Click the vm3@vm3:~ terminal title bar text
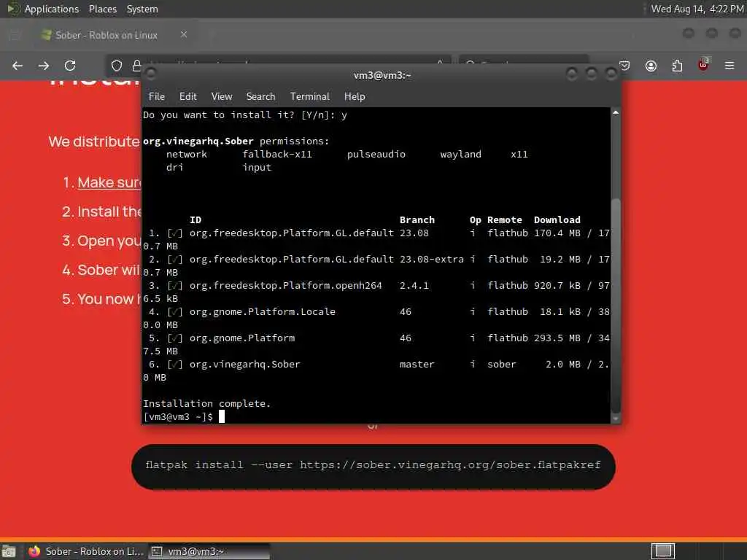The width and height of the screenshot is (747, 560). 382,75
